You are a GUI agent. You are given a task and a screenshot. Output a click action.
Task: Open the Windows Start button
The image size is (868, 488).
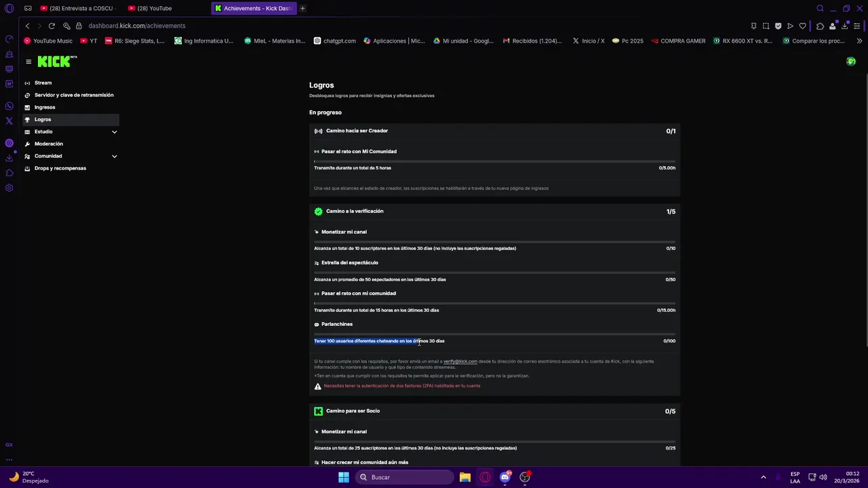coord(344,477)
